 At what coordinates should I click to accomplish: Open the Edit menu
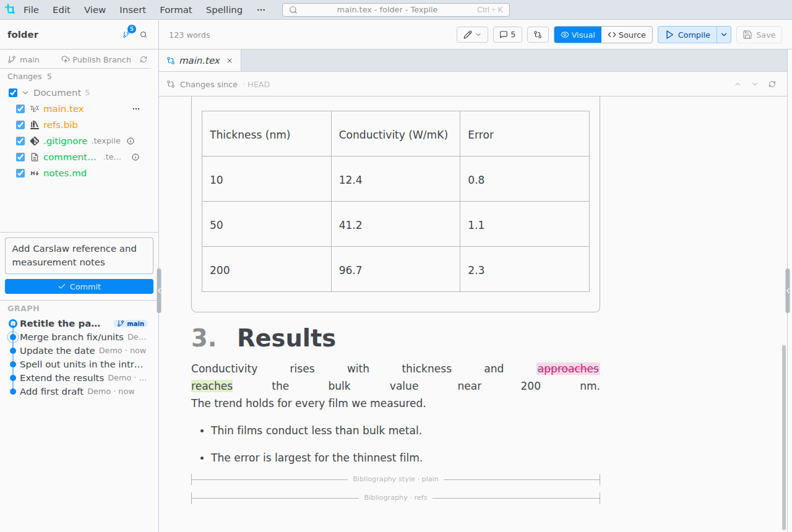click(61, 10)
